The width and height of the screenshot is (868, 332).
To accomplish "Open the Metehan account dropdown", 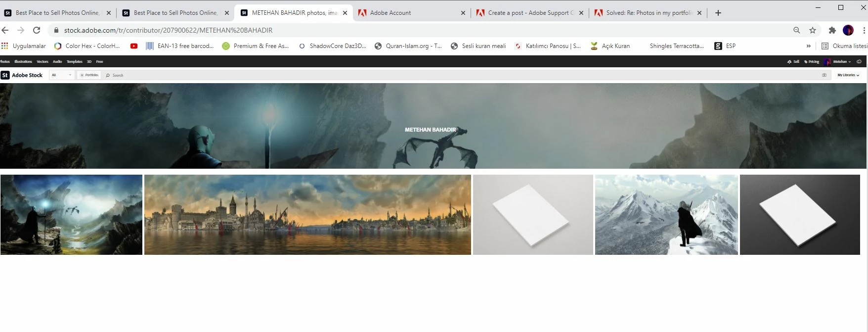I will point(842,62).
